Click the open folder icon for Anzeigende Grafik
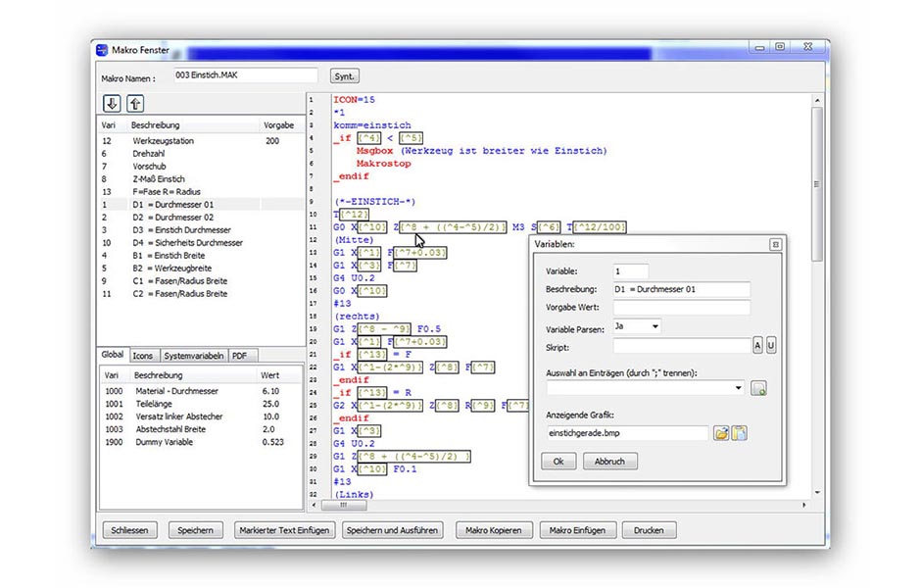The width and height of the screenshot is (921, 588). coord(721,433)
